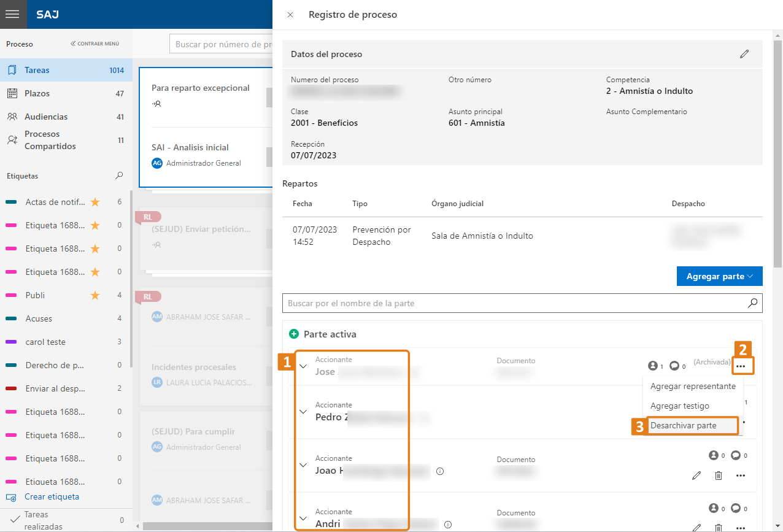Click comments icon on Andri row
The width and height of the screenshot is (783, 532).
[735, 509]
